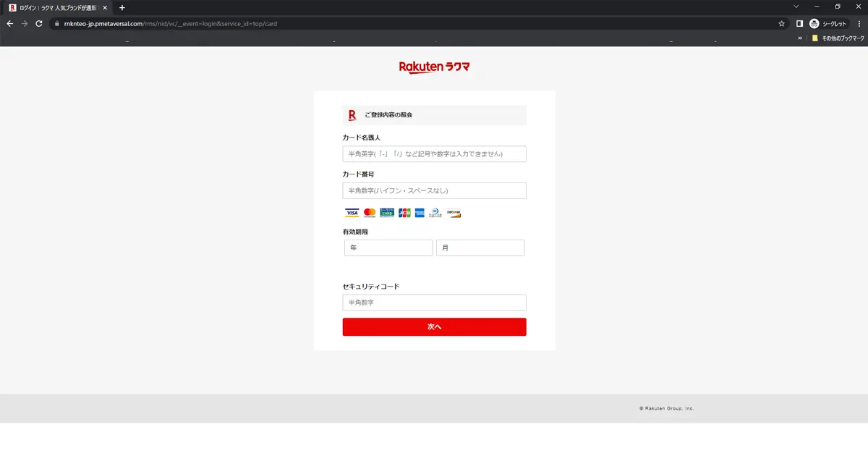
Task: Click the Saison Card brand icon
Action: tap(386, 212)
